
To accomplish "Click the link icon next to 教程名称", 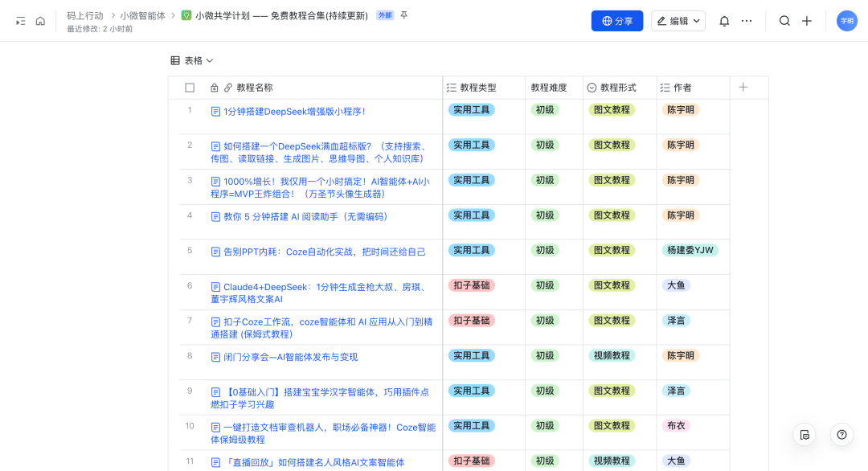I will (228, 88).
